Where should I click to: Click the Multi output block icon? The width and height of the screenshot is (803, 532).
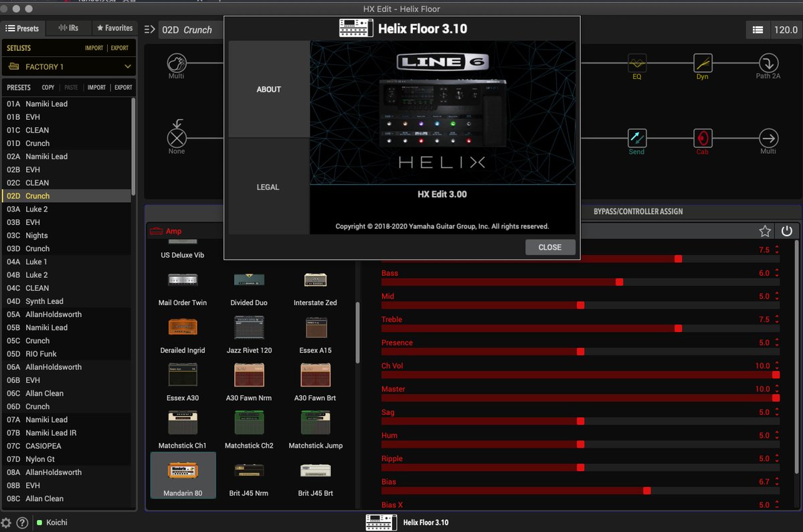coord(768,138)
